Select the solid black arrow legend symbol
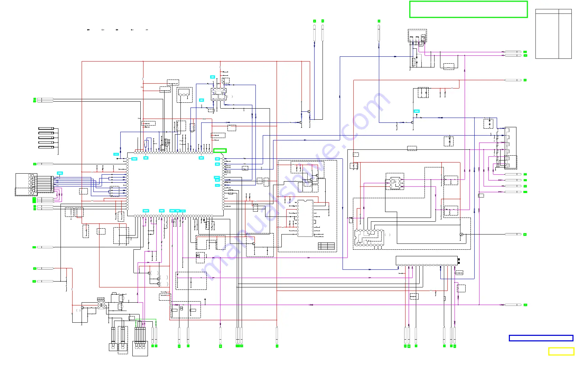Image resolution: width=588 pixels, height=368 pixels. pos(88,30)
